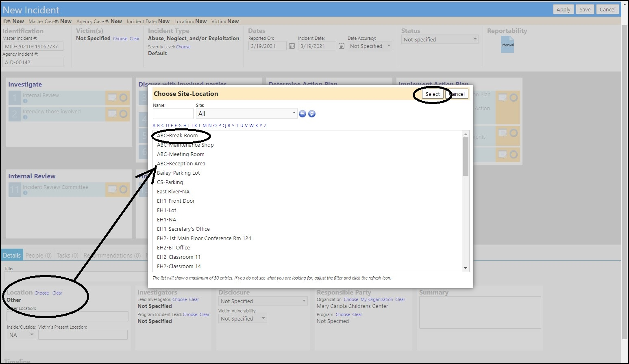Click the Internal reportability document icon
This screenshot has width=629, height=364.
[507, 44]
